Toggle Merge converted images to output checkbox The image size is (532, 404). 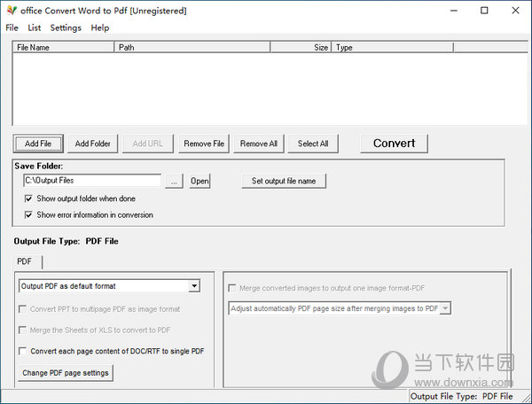(232, 289)
